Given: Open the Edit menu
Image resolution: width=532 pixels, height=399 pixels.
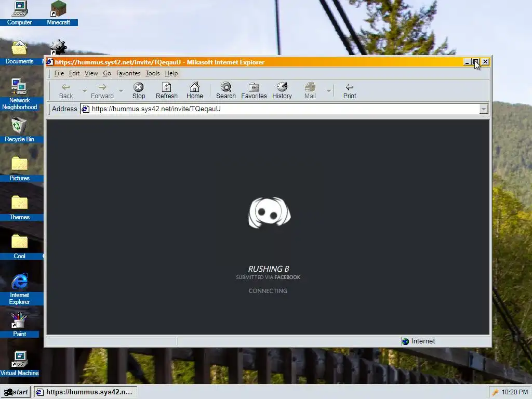Looking at the screenshot, I should coord(74,73).
